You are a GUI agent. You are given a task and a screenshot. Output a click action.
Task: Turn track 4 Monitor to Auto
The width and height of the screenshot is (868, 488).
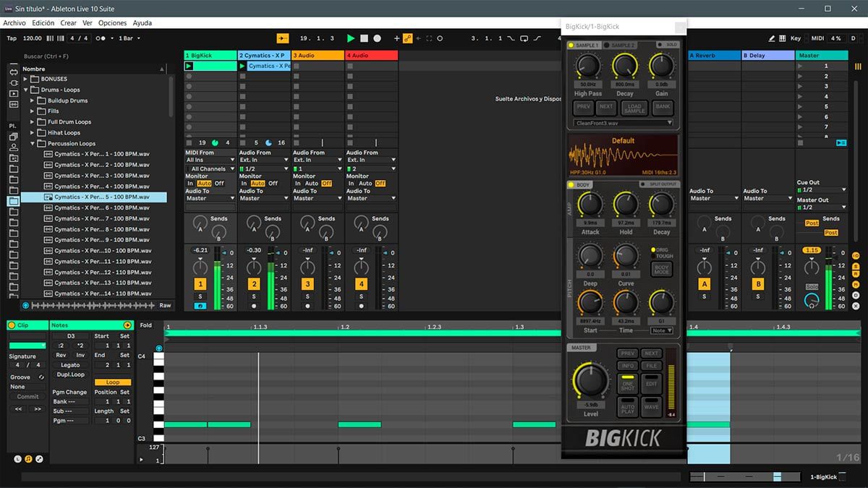[x=365, y=184]
